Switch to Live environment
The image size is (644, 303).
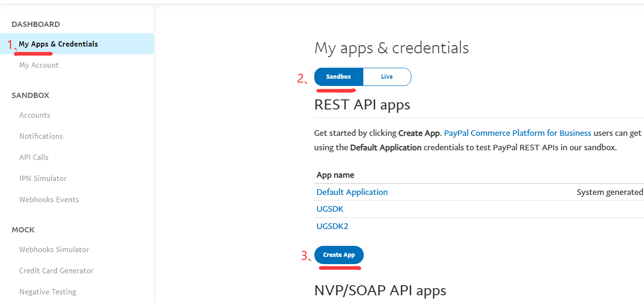[x=387, y=77]
